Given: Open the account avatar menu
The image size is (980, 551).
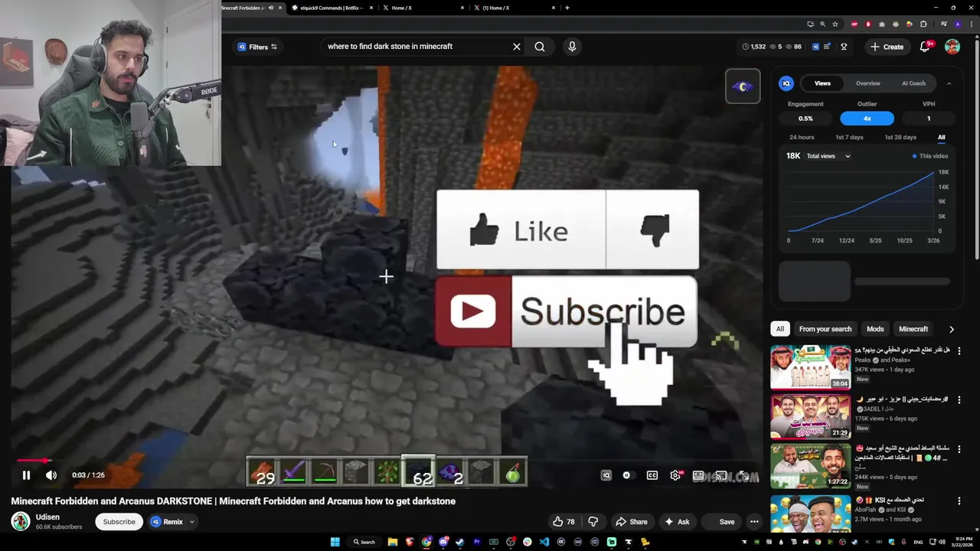Looking at the screenshot, I should (952, 47).
